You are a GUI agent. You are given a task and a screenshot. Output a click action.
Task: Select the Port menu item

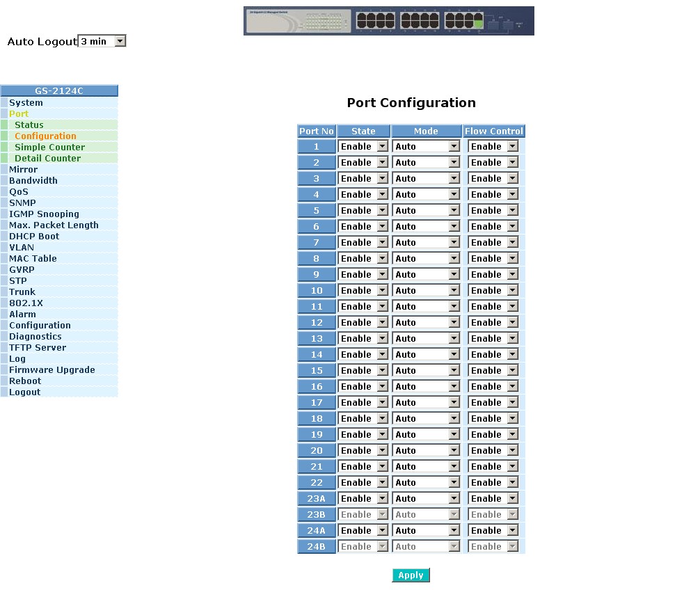[x=18, y=114]
